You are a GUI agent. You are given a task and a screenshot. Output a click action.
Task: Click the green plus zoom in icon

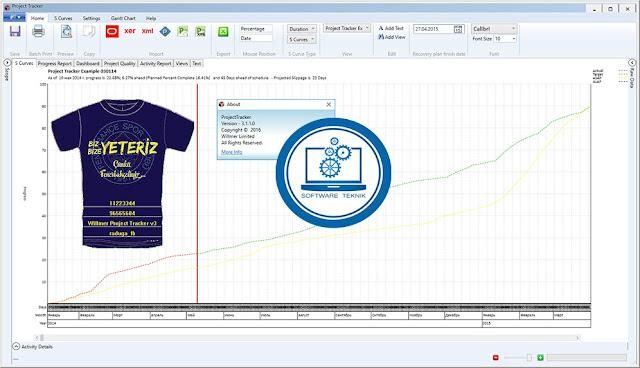point(540,357)
